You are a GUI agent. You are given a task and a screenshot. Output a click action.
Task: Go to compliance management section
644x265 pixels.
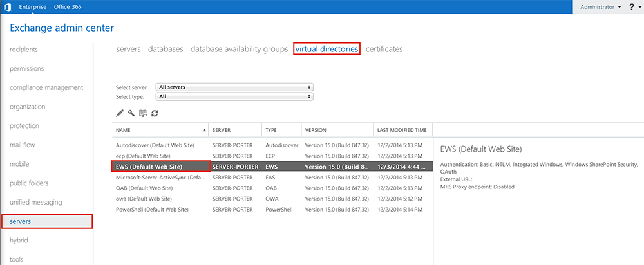(46, 87)
